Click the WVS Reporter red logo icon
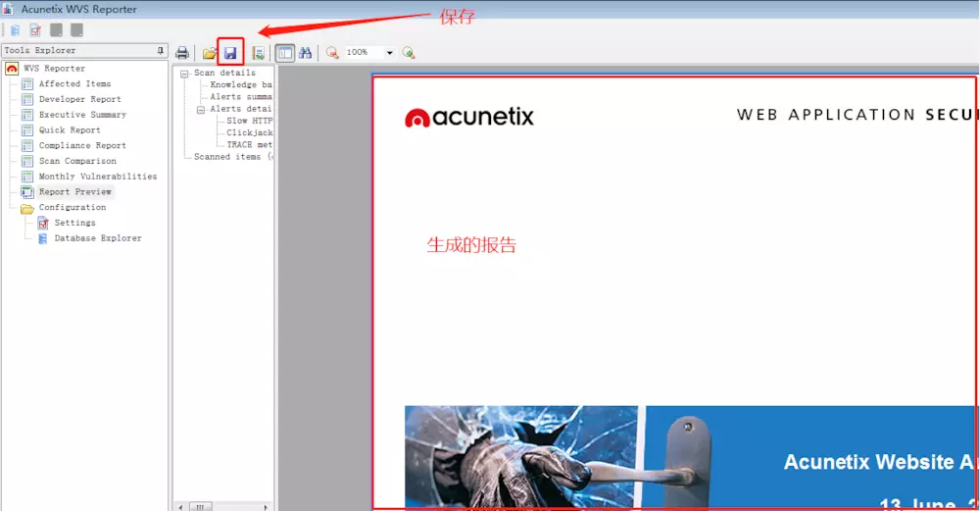Viewport: 980px width, 511px height. tap(12, 69)
